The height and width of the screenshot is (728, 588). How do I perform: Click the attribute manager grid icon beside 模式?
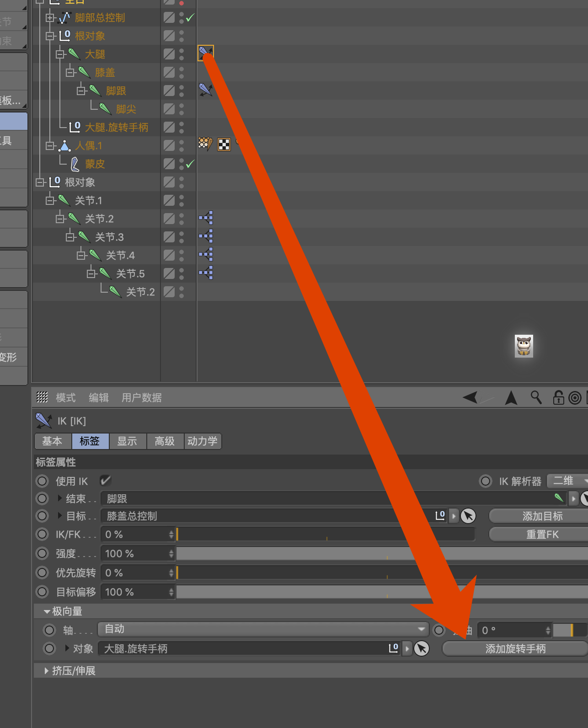[x=42, y=397]
